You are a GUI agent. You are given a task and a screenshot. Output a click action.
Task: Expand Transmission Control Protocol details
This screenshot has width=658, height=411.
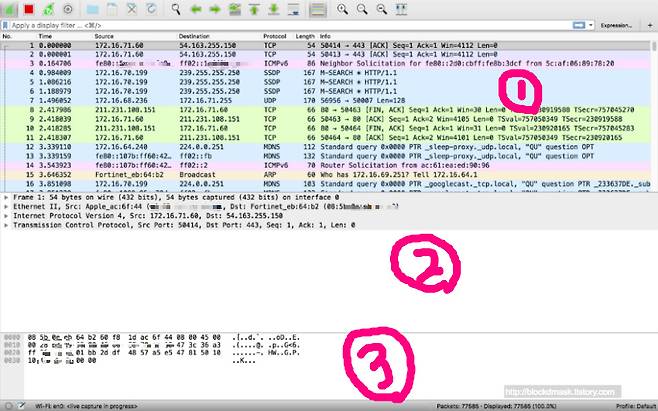pos(4,225)
